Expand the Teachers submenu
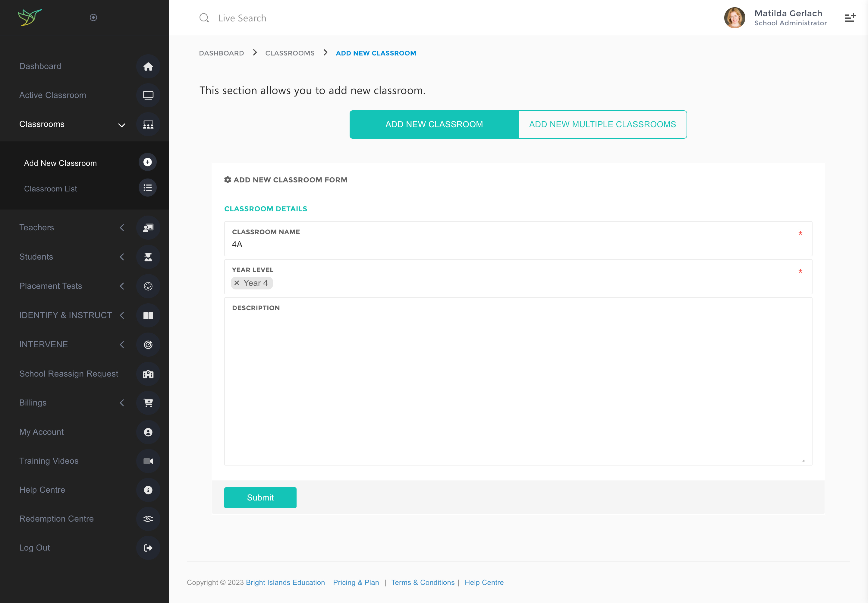 tap(122, 227)
